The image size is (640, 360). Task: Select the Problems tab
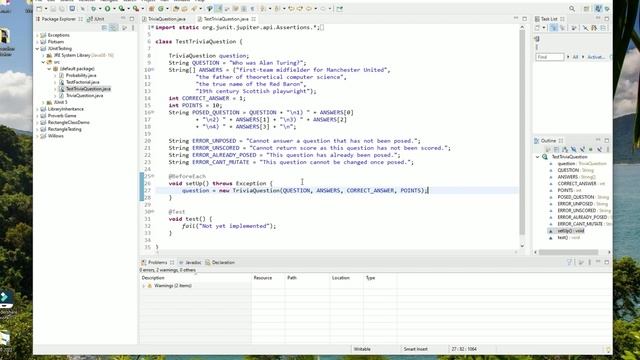click(x=157, y=262)
